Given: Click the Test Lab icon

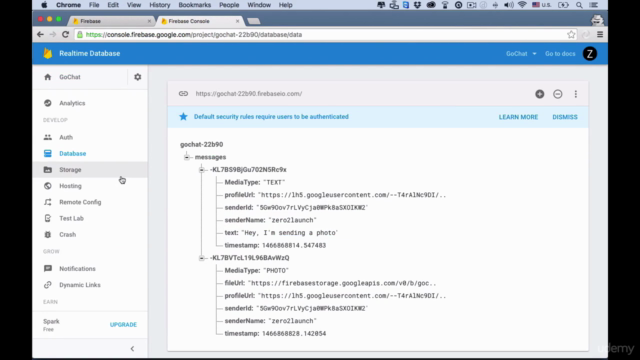Looking at the screenshot, I should 48,218.
